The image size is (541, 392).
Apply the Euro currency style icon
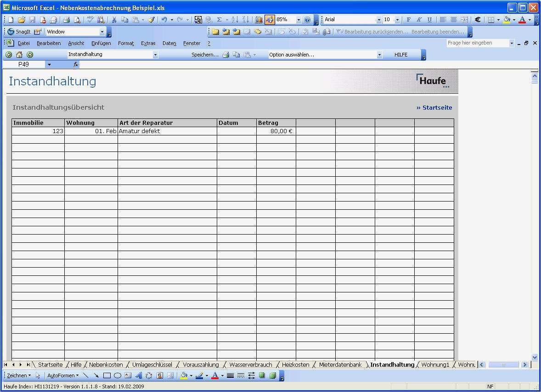coord(478,19)
